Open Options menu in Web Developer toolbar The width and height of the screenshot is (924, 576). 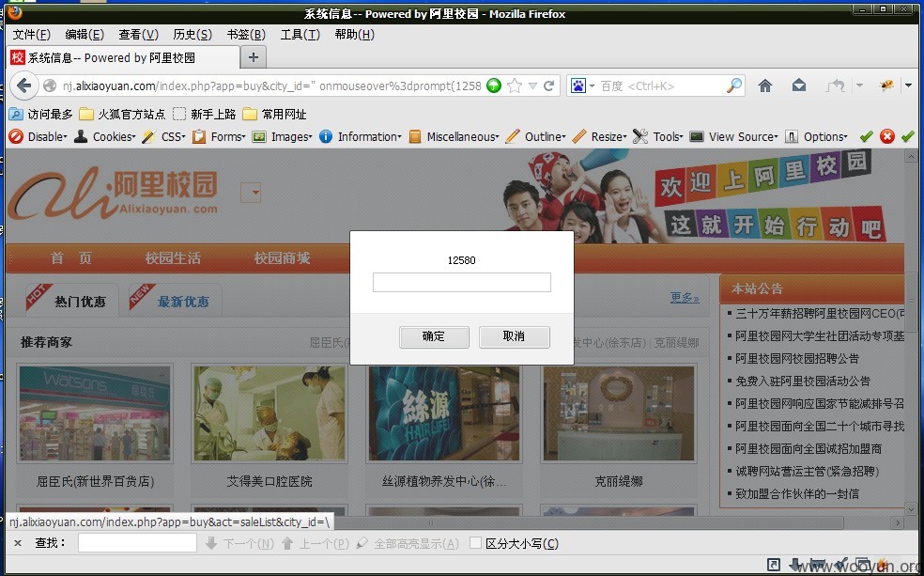(817, 137)
